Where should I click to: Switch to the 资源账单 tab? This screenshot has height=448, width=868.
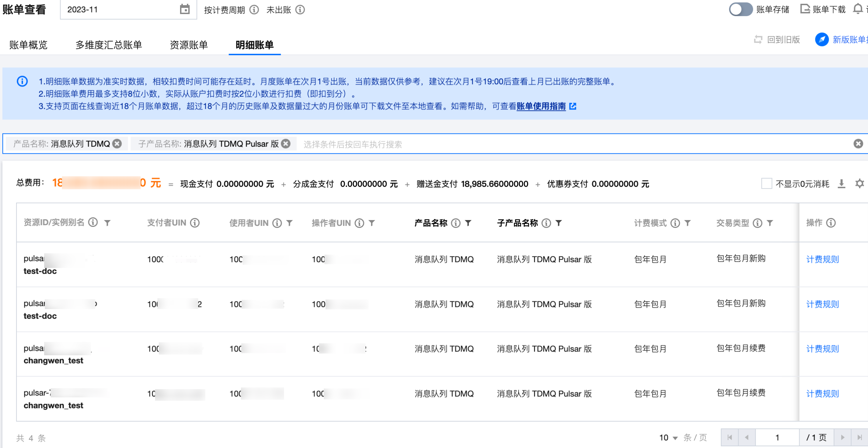click(189, 45)
